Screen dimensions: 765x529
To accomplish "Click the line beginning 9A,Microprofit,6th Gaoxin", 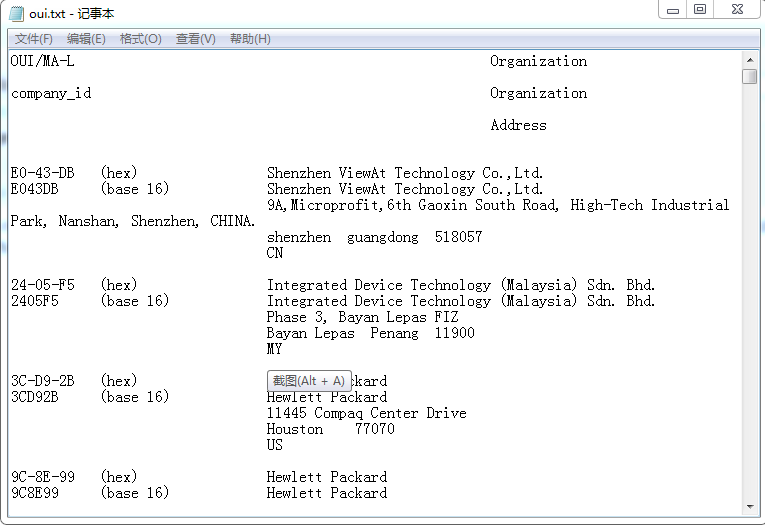I will tap(498, 205).
